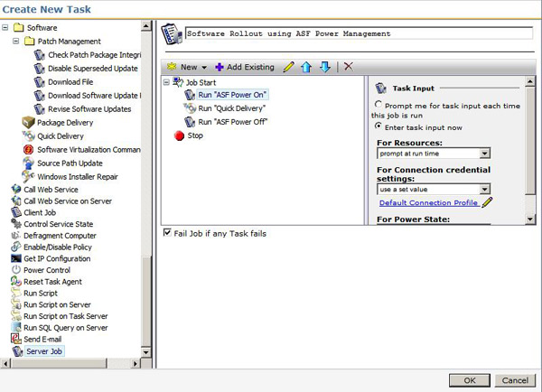Screen dimensions: 542x392
Task: Open the connection credential settings dropdown
Action: (x=484, y=189)
